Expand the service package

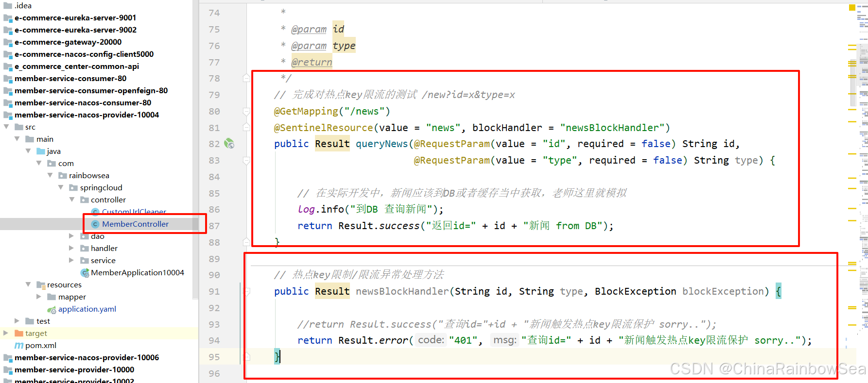tap(72, 260)
